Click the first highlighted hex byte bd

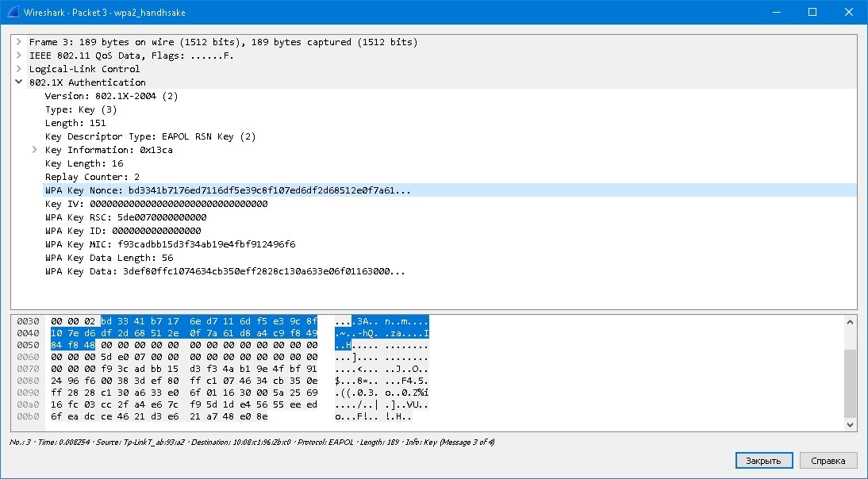(x=107, y=321)
